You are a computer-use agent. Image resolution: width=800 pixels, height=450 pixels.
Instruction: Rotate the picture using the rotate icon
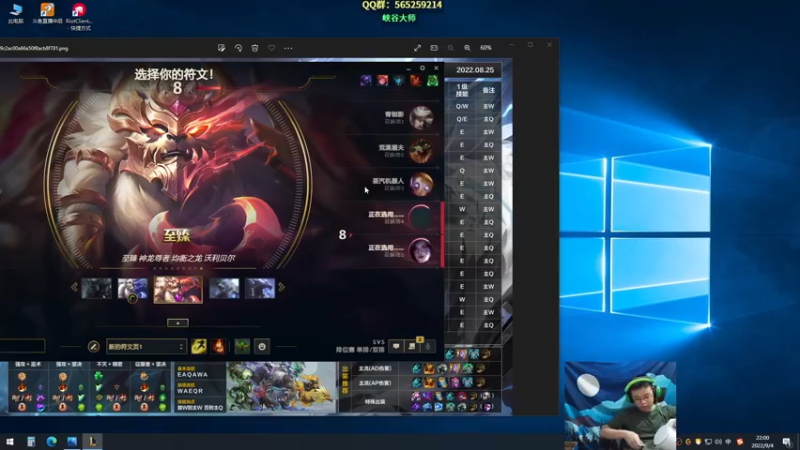tap(238, 48)
